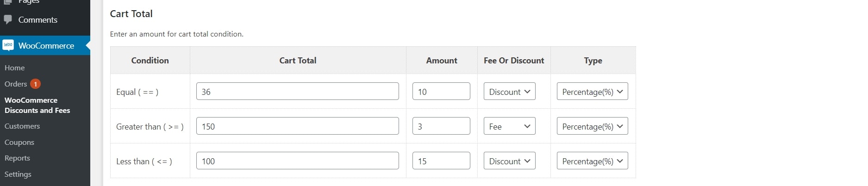Image resolution: width=868 pixels, height=186 pixels.
Task: Open the Fee dropdown in Greater than row
Action: (x=509, y=126)
